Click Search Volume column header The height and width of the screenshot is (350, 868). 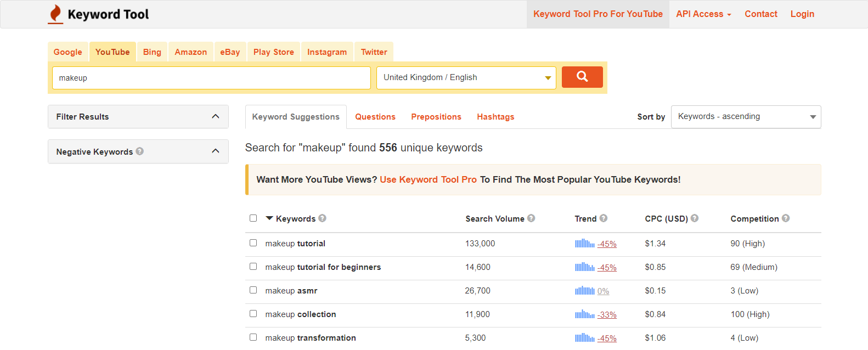(495, 218)
